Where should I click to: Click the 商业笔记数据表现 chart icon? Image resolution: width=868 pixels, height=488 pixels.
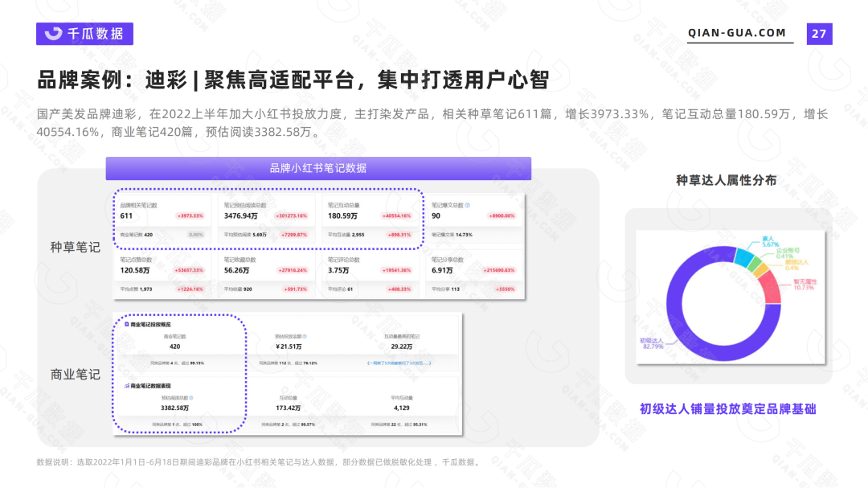click(x=127, y=386)
